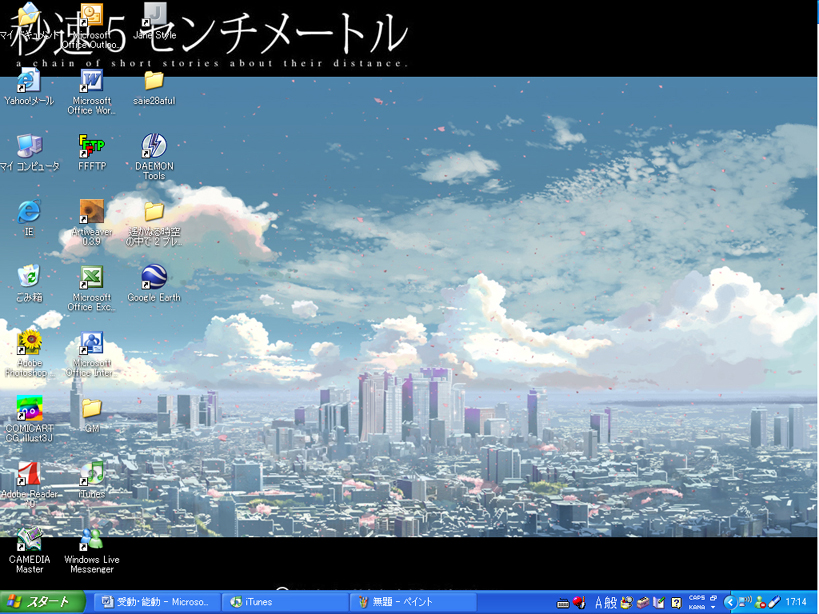Viewport: 819px width, 614px height.
Task: Open the Jane Style desktop shortcut
Action: pos(155,21)
